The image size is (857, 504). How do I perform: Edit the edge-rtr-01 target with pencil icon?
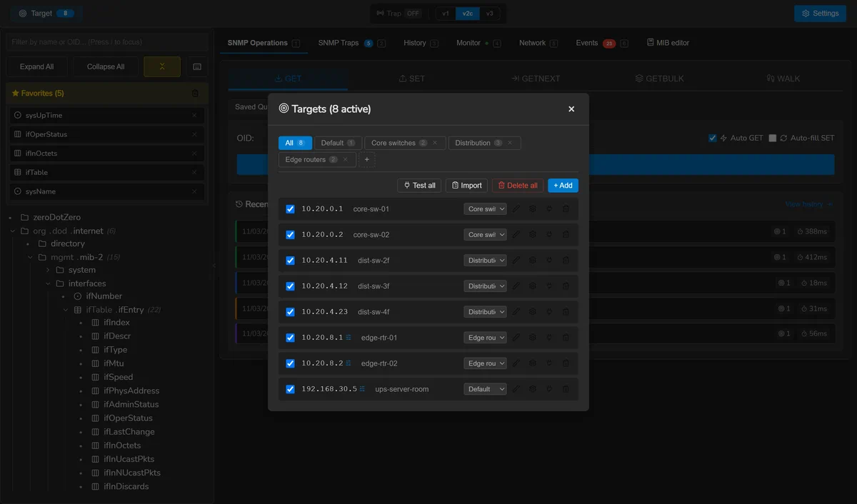coord(516,338)
